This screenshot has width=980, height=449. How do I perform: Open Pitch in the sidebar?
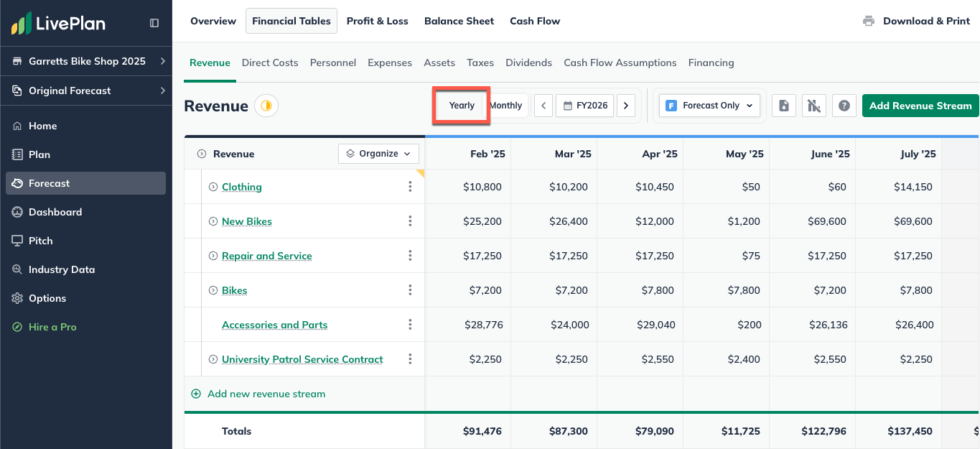(85, 241)
